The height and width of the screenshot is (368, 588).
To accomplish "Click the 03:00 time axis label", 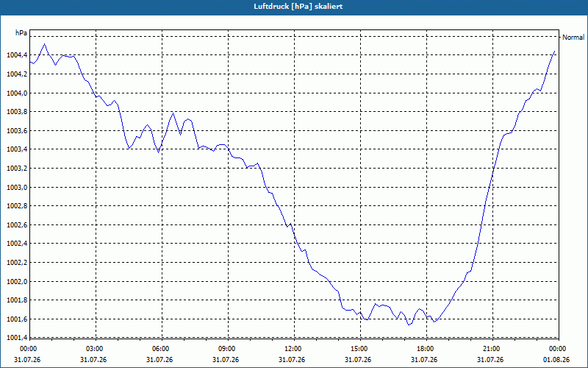I will point(94,349).
